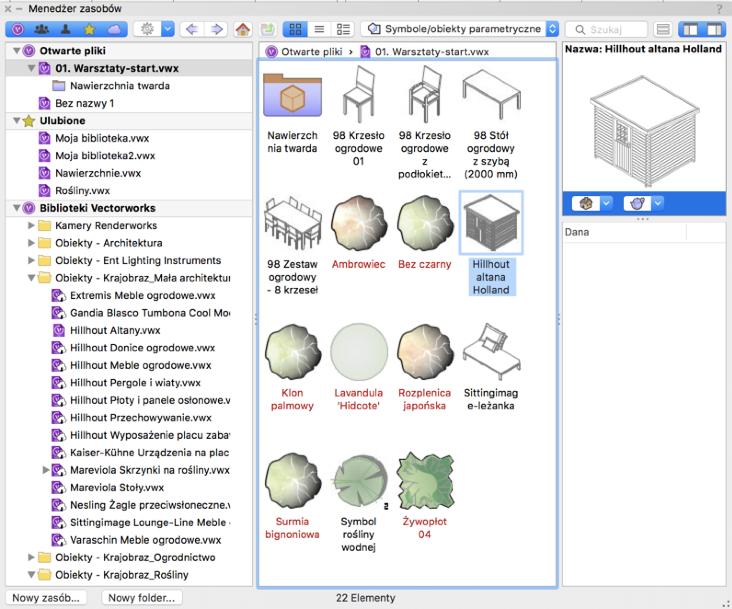732x609 pixels.
Task: Collapse the Biblioteki Vectorworks section
Action: point(17,208)
